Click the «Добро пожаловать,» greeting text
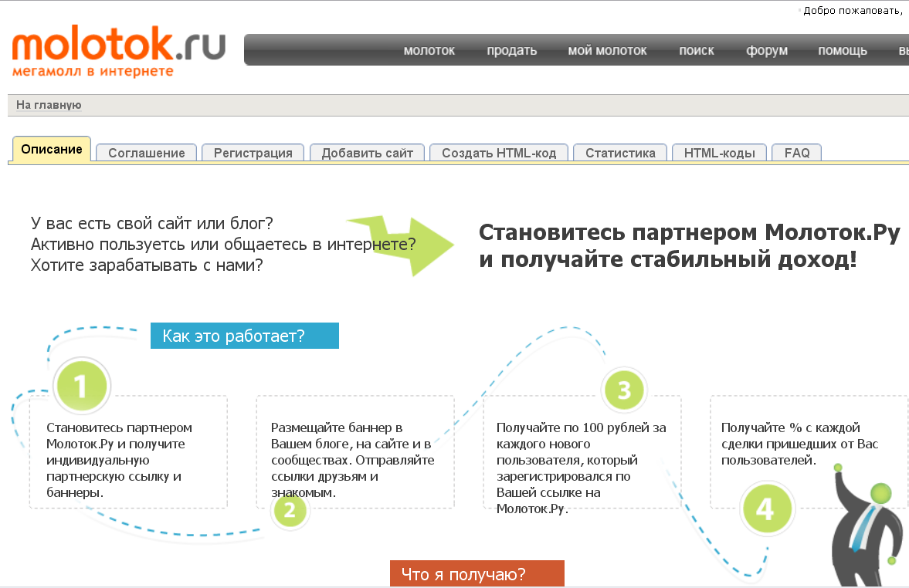This screenshot has width=909, height=588. [852, 11]
